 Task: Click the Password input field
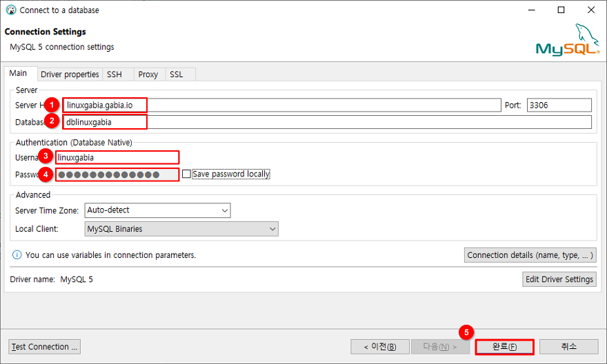(x=117, y=175)
